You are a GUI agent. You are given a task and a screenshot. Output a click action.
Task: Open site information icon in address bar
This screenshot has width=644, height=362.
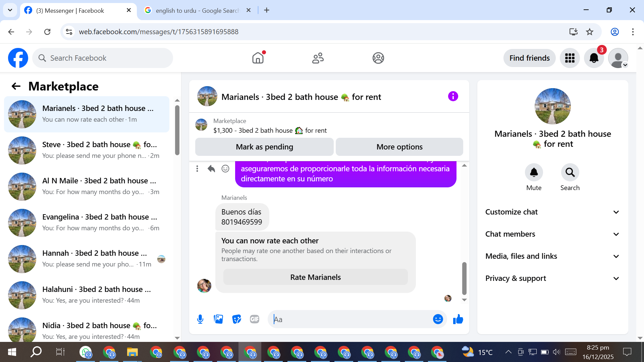click(x=69, y=32)
